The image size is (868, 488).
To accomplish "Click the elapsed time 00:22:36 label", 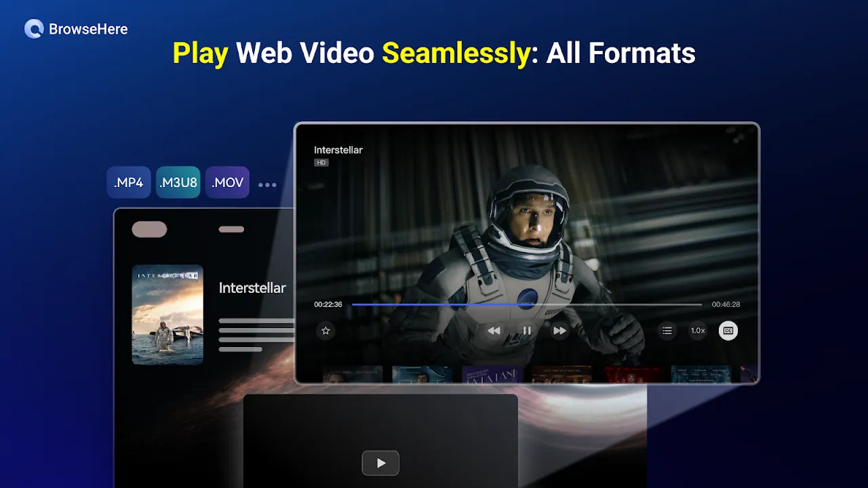I will pos(328,305).
